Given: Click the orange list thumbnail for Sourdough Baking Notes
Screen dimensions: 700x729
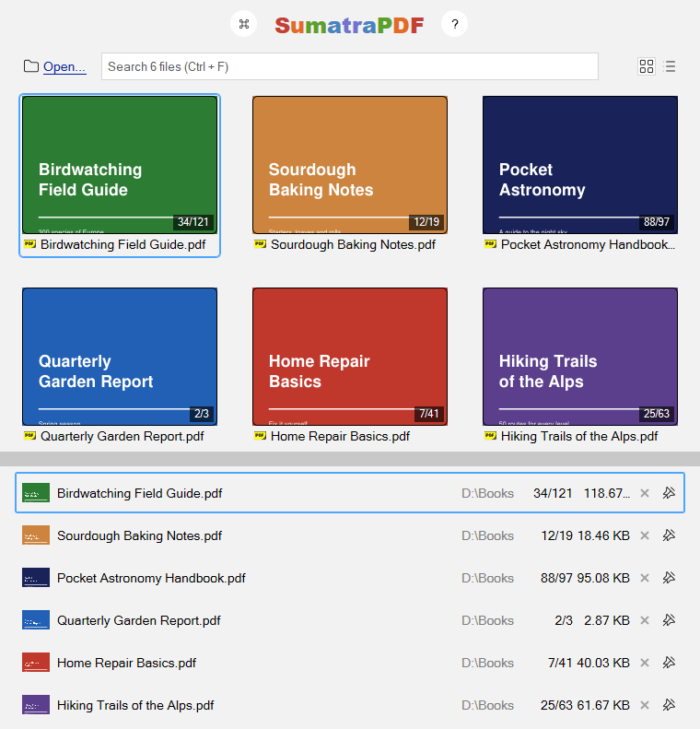Looking at the screenshot, I should coord(36,535).
